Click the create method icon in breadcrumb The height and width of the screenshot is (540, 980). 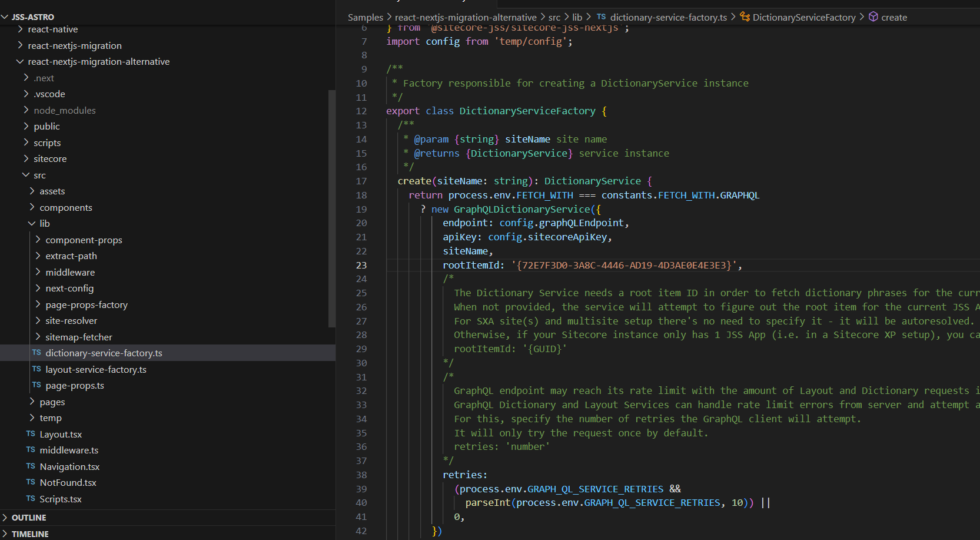(873, 17)
